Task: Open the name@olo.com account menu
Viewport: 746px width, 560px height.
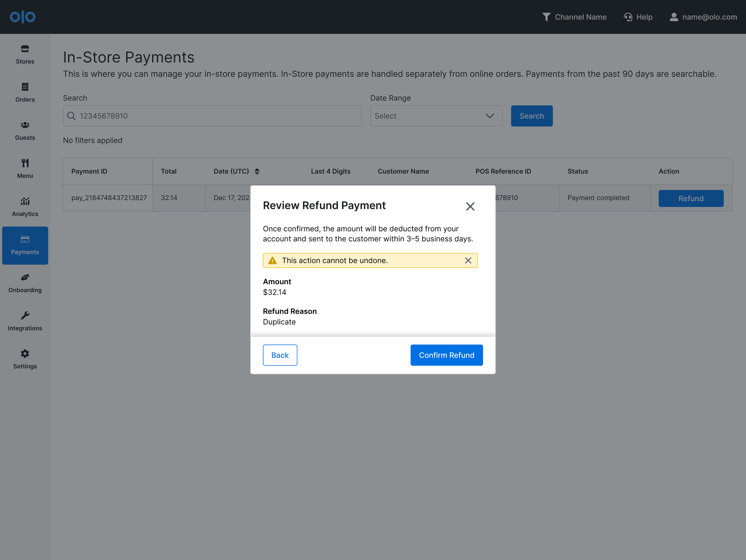Action: pyautogui.click(x=703, y=17)
